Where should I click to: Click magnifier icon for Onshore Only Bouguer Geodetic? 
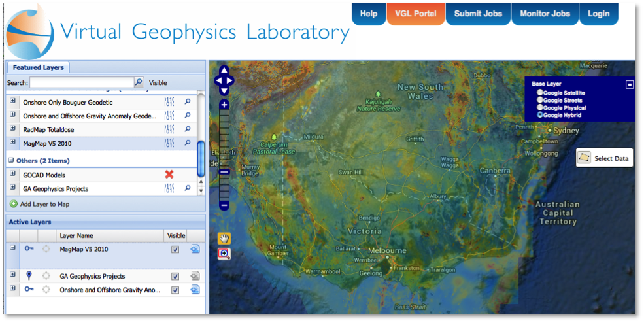click(x=188, y=102)
